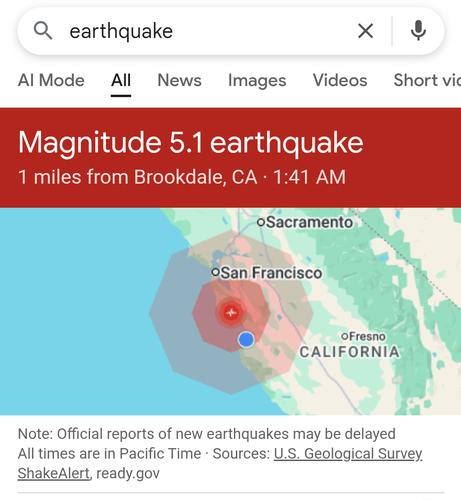Clear the search query with X
The width and height of the screenshot is (461, 500).
(365, 31)
